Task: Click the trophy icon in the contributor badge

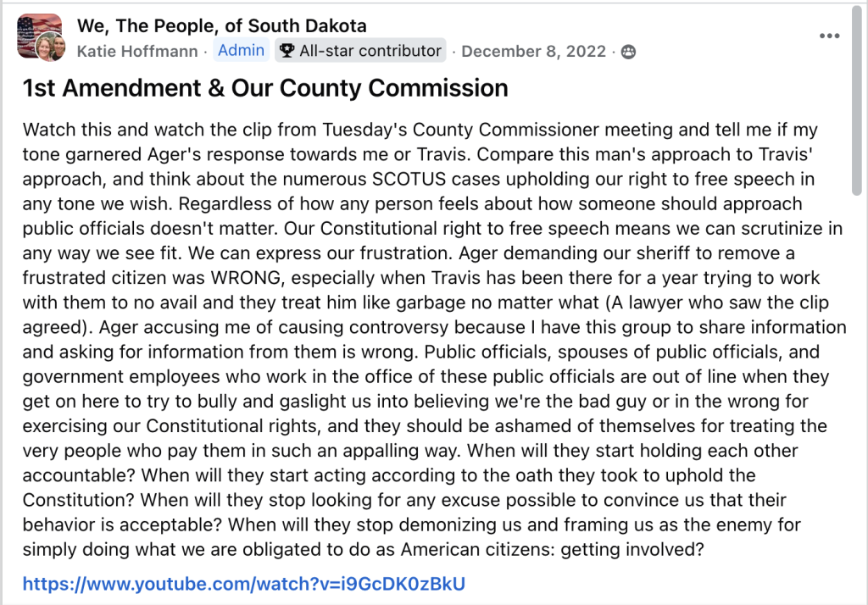Action: click(x=287, y=51)
